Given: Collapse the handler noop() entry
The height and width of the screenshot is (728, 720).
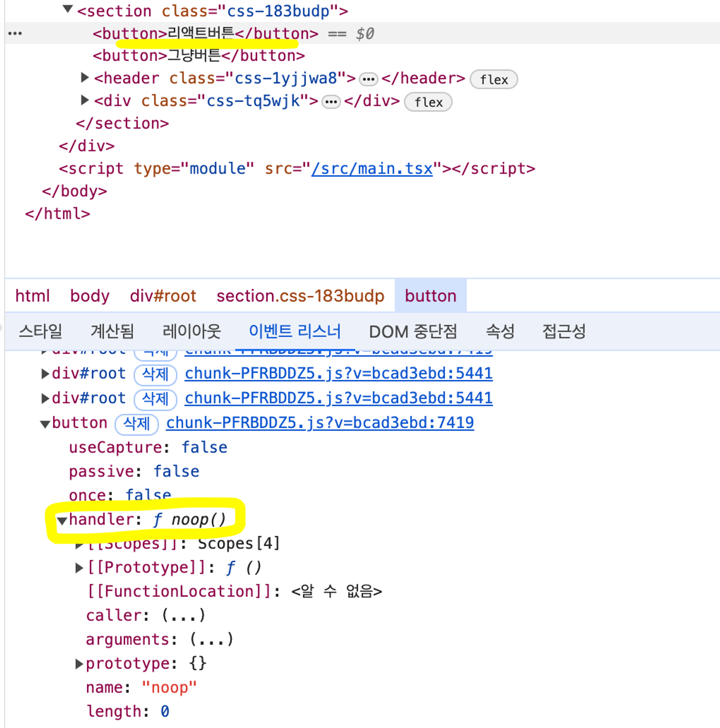Looking at the screenshot, I should tap(62, 521).
